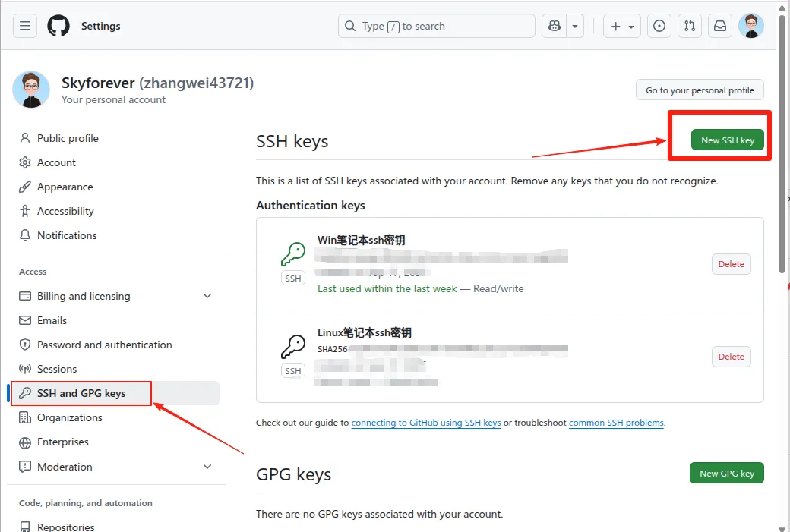
Task: Delete the Win笔记本ssh密钥 key
Action: [x=730, y=263]
